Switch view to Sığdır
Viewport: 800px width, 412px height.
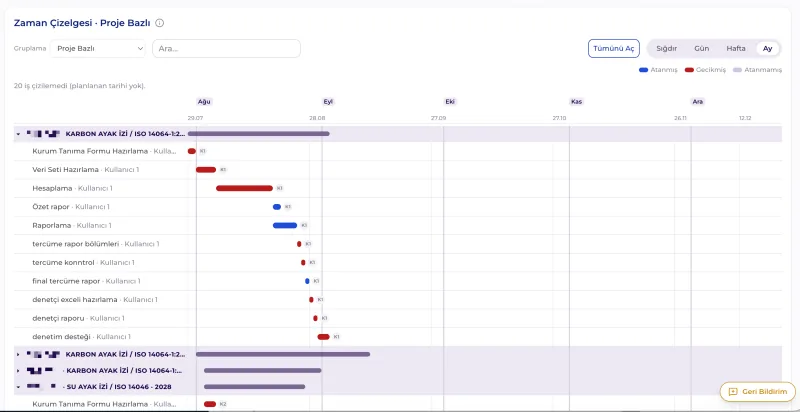[666, 48]
